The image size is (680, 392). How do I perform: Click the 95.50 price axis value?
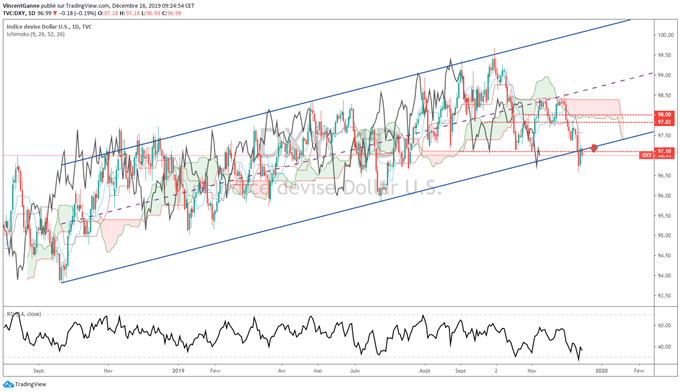[x=665, y=216]
